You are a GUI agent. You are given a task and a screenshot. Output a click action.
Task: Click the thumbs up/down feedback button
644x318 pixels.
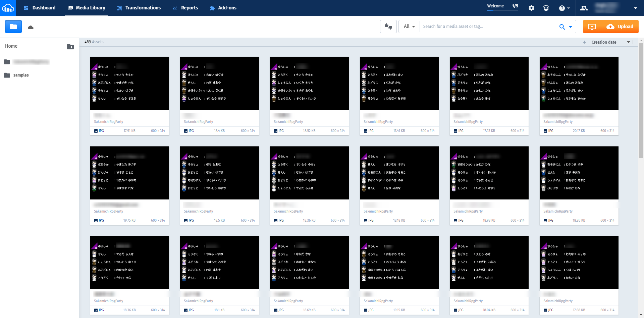tap(388, 27)
